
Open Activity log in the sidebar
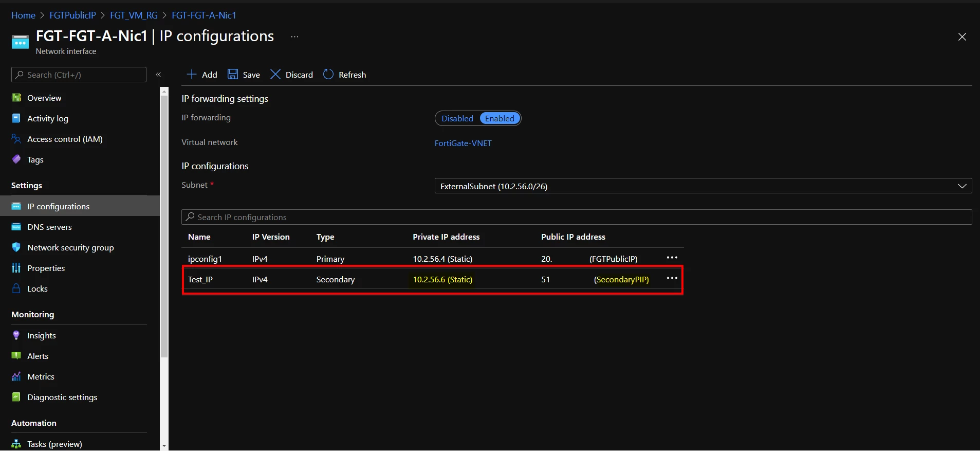[x=48, y=118]
